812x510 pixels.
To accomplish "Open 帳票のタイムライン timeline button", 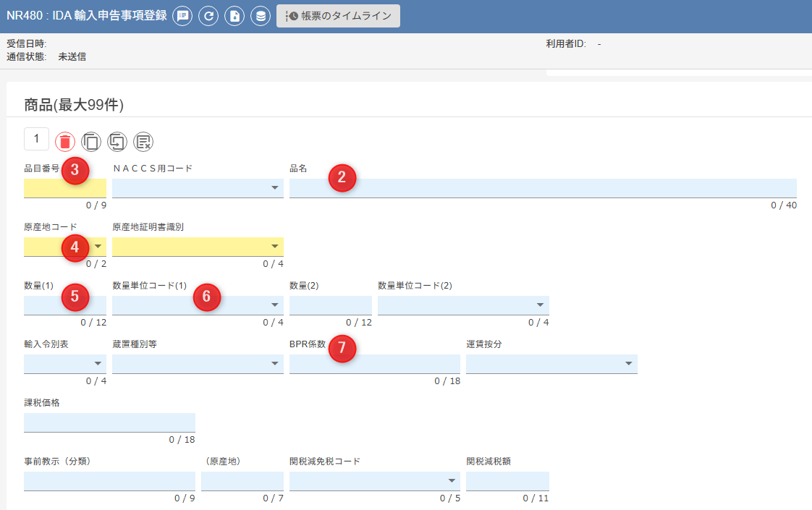I will (338, 16).
